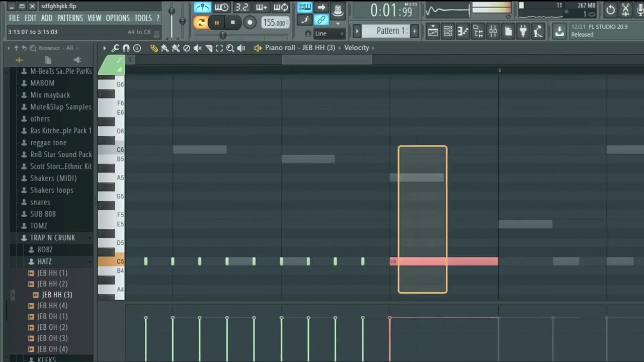Toggle the link multilink controllers button
The width and height of the screenshot is (644, 362).
point(321,20)
